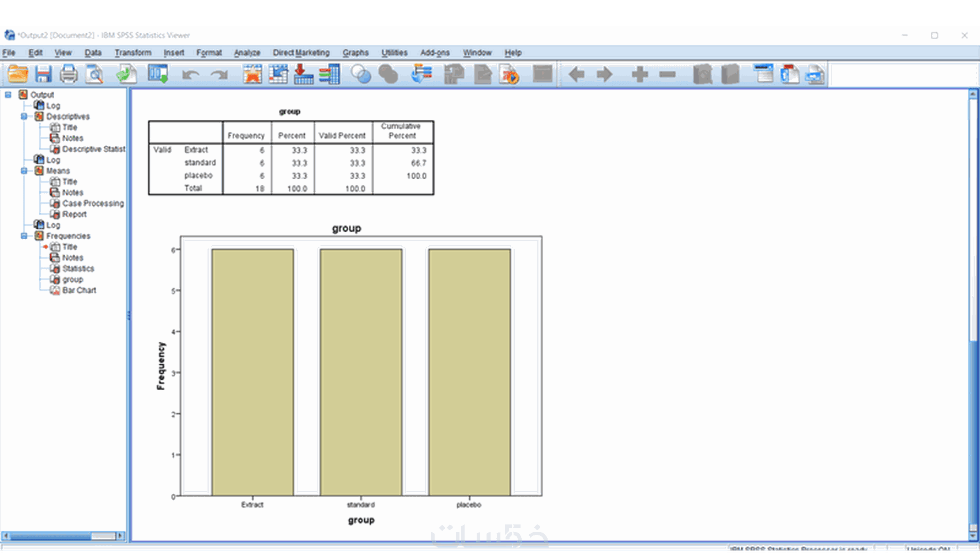Click the Collapse minus icon in toolbar
This screenshot has height=559, width=980.
(x=668, y=74)
